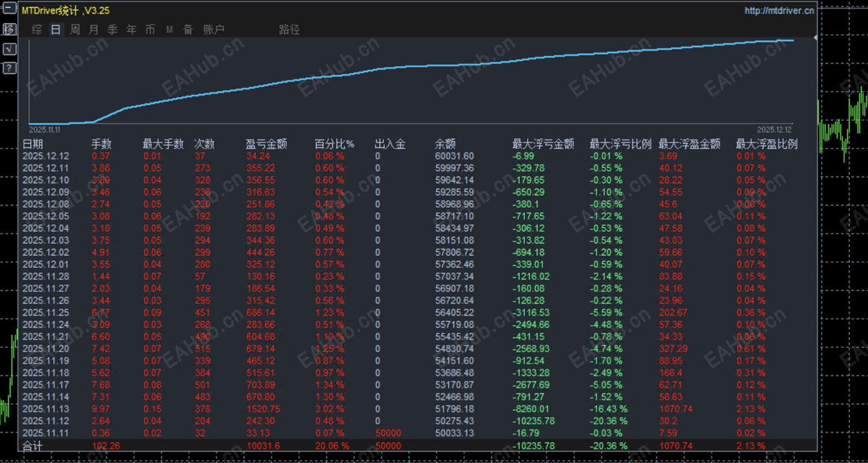Click the balance value 60031.60
This screenshot has height=463, width=868.
455,156
